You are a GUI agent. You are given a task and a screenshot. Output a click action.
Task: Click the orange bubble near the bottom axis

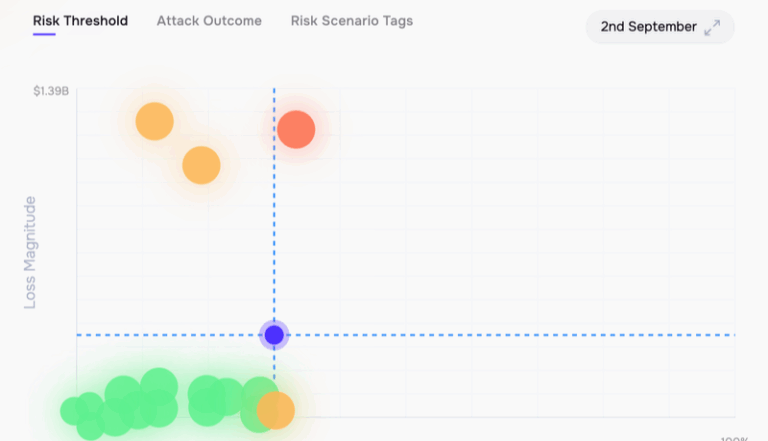pos(276,410)
